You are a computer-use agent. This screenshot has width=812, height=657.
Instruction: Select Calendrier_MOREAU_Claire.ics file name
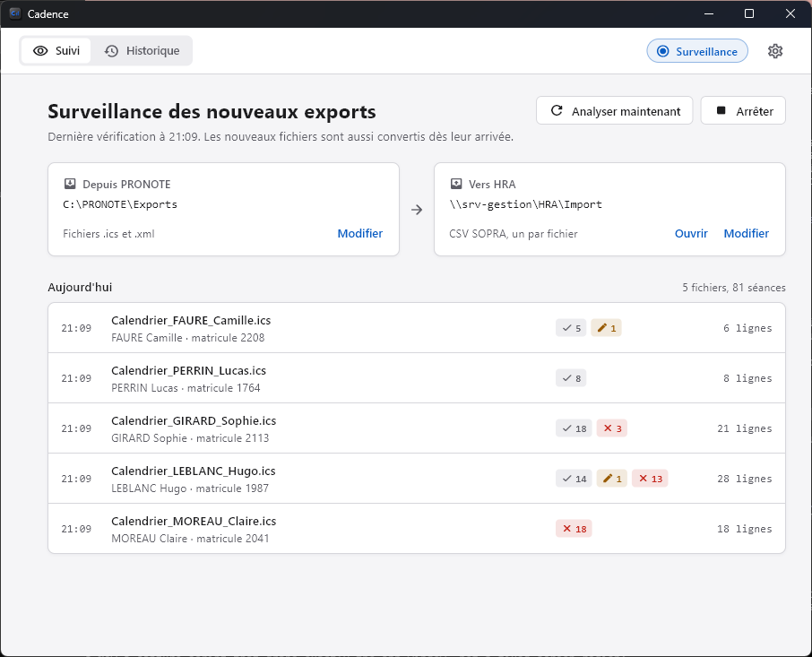coord(194,522)
